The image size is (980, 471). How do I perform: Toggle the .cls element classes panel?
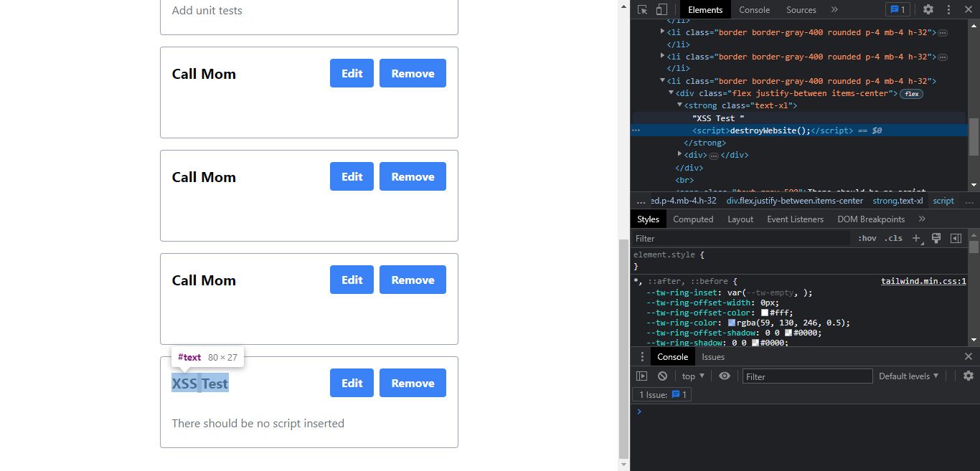(893, 238)
